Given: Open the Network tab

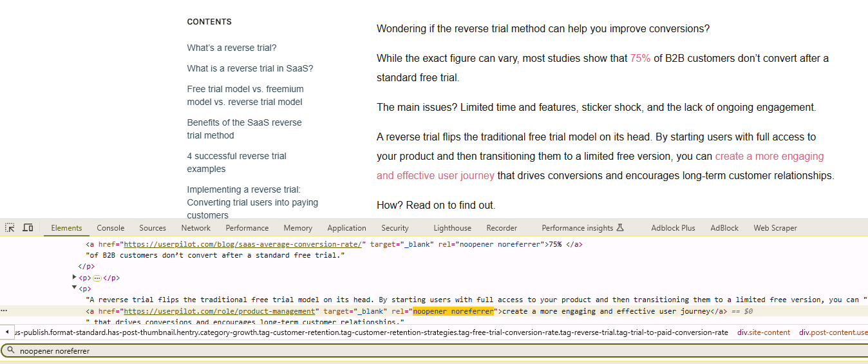Looking at the screenshot, I should coord(196,228).
